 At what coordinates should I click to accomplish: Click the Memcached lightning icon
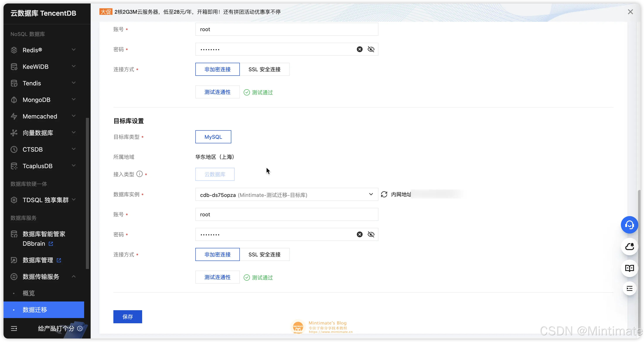click(14, 116)
